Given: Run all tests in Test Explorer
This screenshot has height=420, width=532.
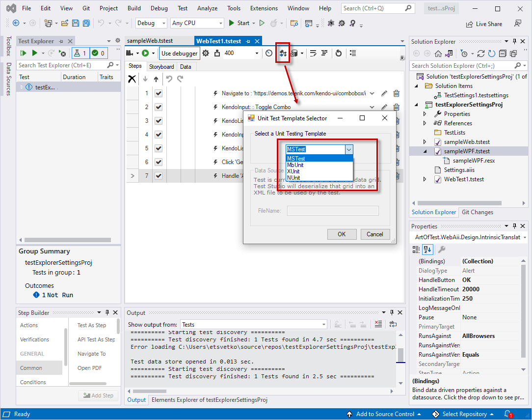Looking at the screenshot, I should (x=23, y=53).
